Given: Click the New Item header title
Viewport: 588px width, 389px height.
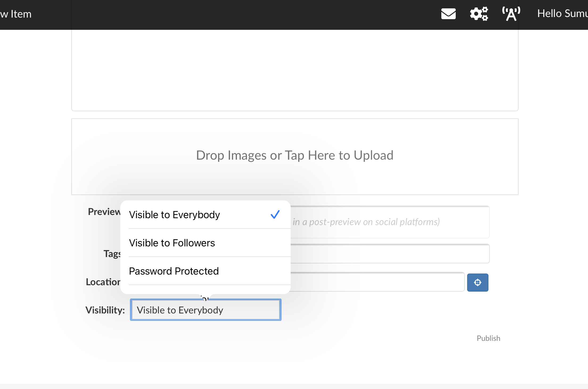Looking at the screenshot, I should pyautogui.click(x=16, y=14).
